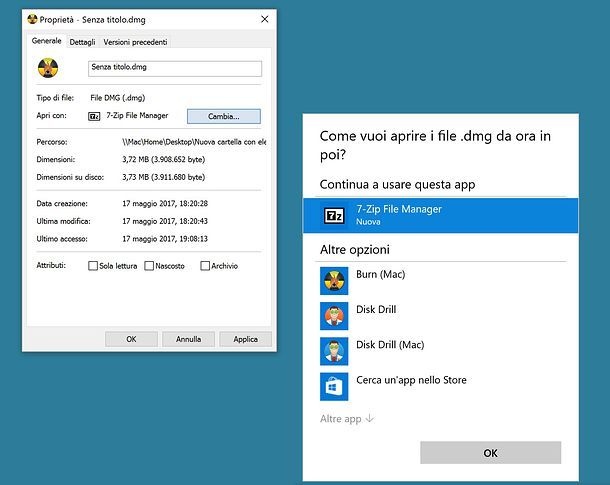Switch to the Dettagli tab
Viewport: 610px width, 485px height.
(83, 42)
